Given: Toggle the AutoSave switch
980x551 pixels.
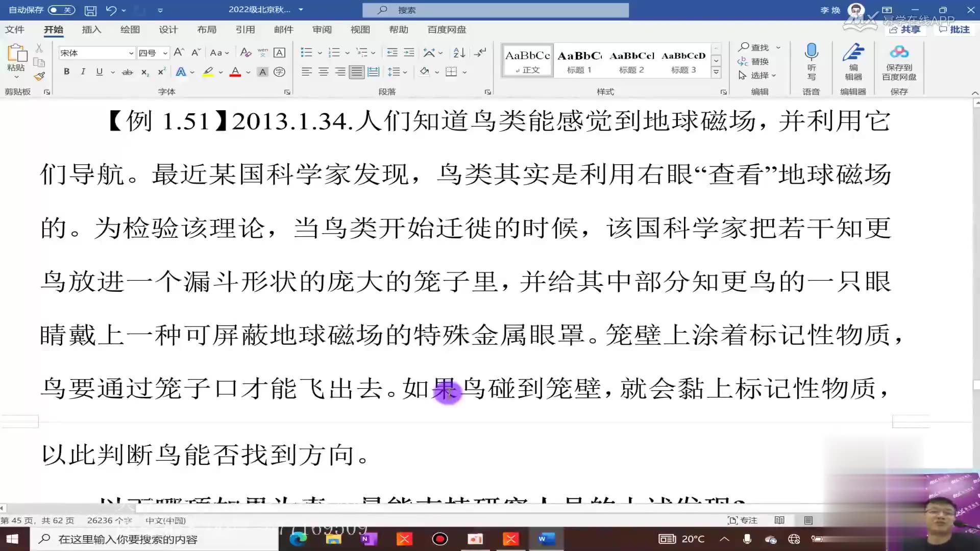Looking at the screenshot, I should 61,10.
